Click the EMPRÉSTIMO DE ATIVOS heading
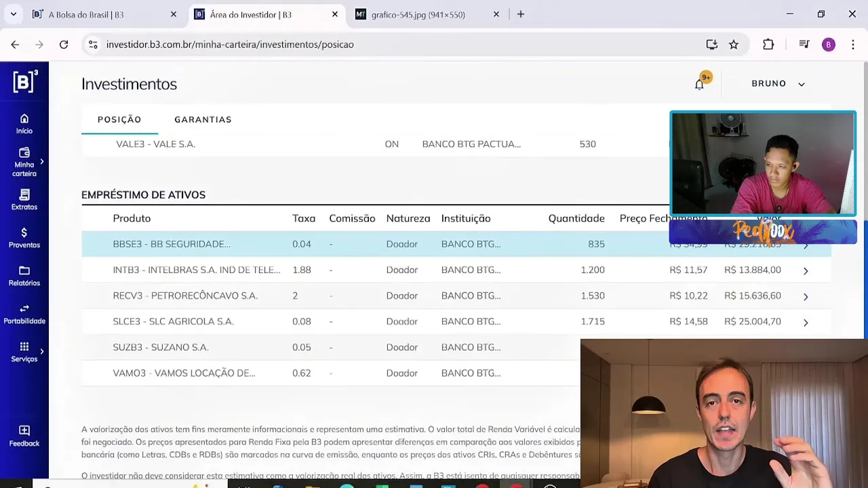The image size is (868, 488). tap(143, 195)
